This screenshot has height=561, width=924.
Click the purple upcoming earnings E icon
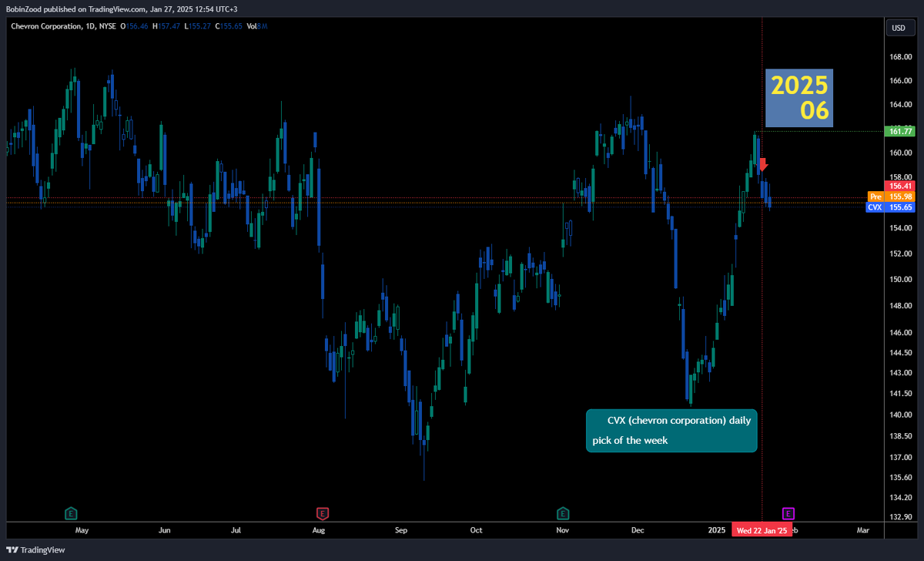(x=788, y=513)
